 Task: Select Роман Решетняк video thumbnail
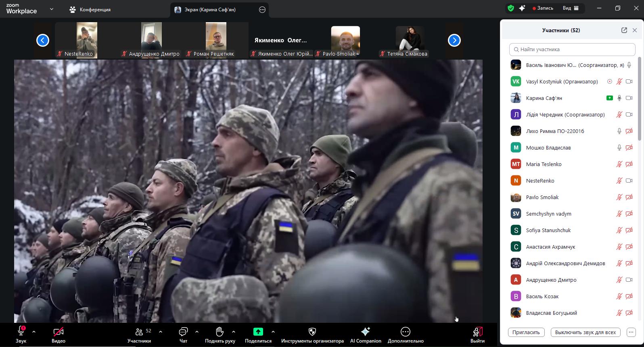[216, 40]
